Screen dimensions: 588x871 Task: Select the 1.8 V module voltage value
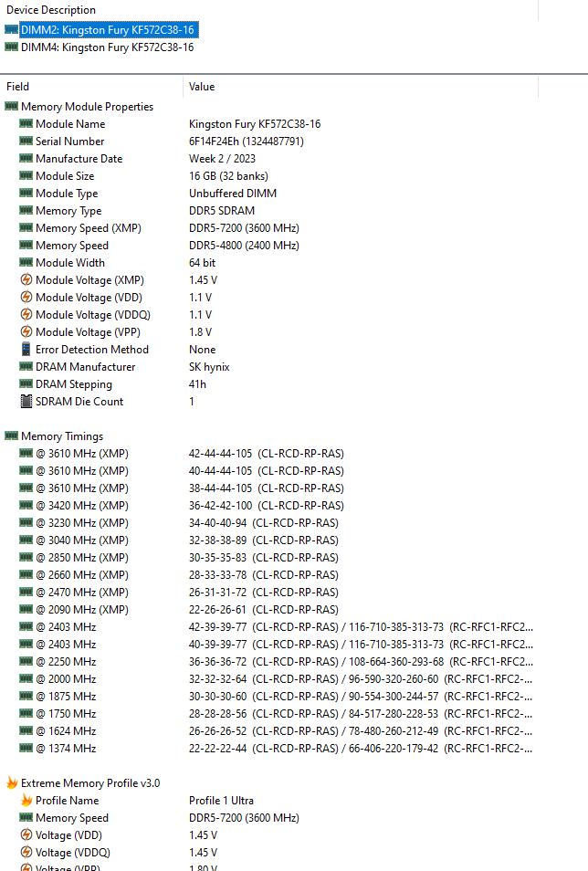tap(200, 331)
